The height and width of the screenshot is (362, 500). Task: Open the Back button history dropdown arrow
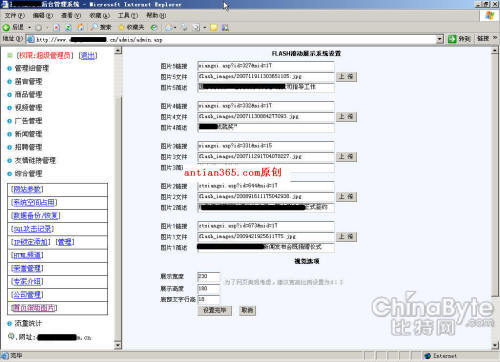click(29, 27)
